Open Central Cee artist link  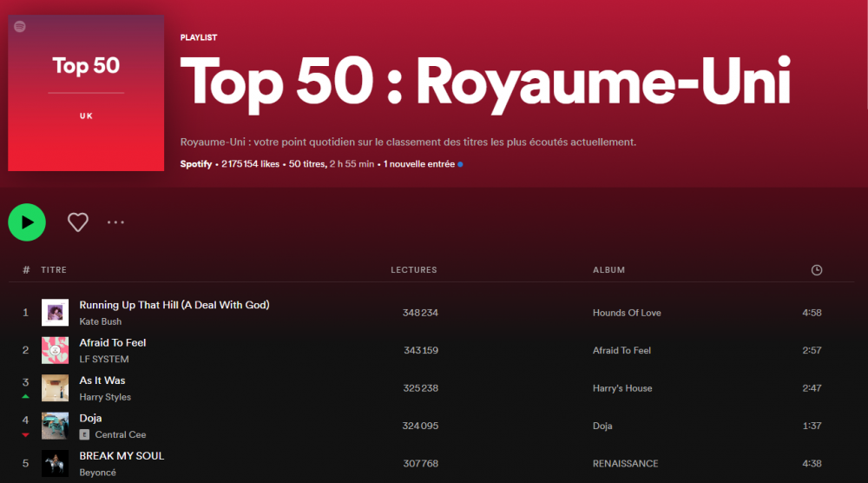120,434
